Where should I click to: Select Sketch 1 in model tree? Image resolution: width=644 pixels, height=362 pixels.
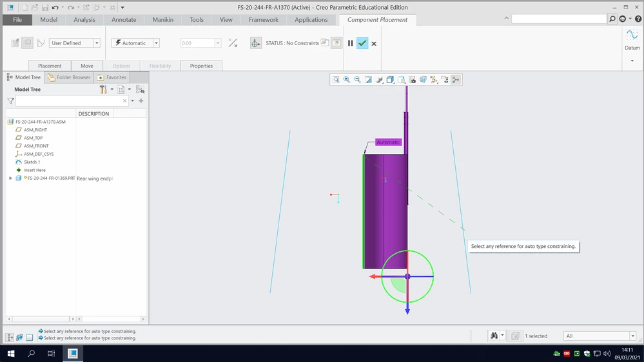pos(32,162)
